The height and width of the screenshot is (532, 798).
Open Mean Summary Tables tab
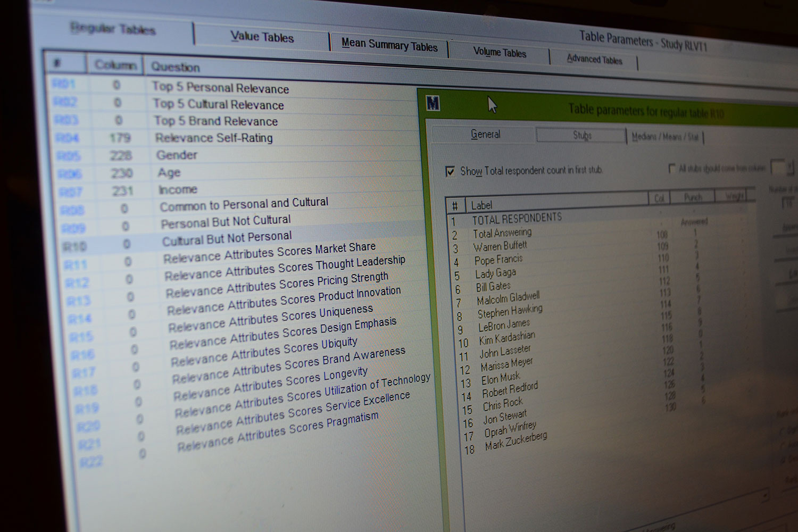[389, 45]
